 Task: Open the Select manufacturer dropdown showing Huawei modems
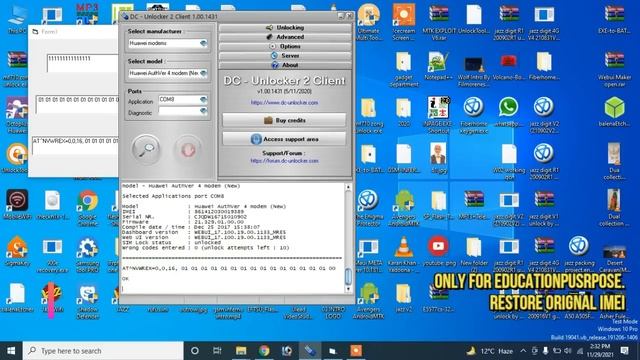(x=168, y=43)
